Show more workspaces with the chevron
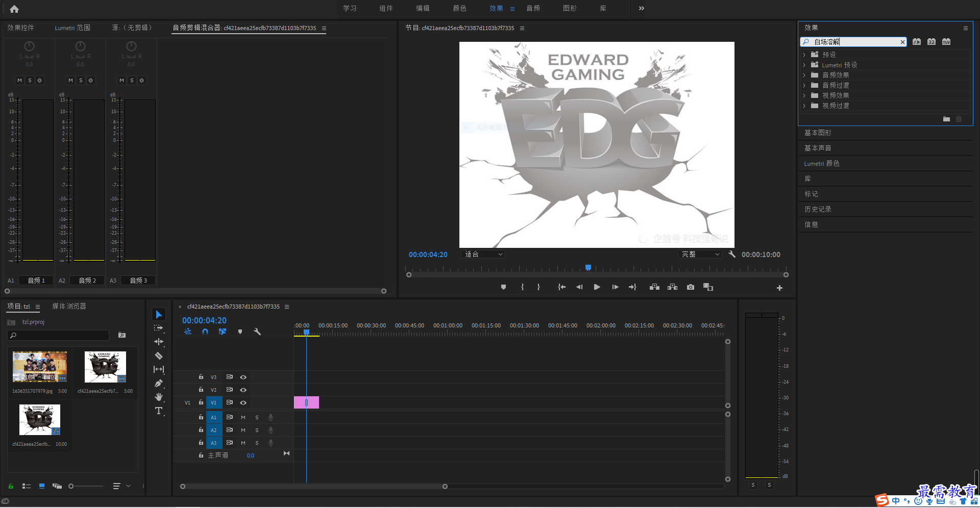Image resolution: width=980 pixels, height=508 pixels. [x=642, y=8]
